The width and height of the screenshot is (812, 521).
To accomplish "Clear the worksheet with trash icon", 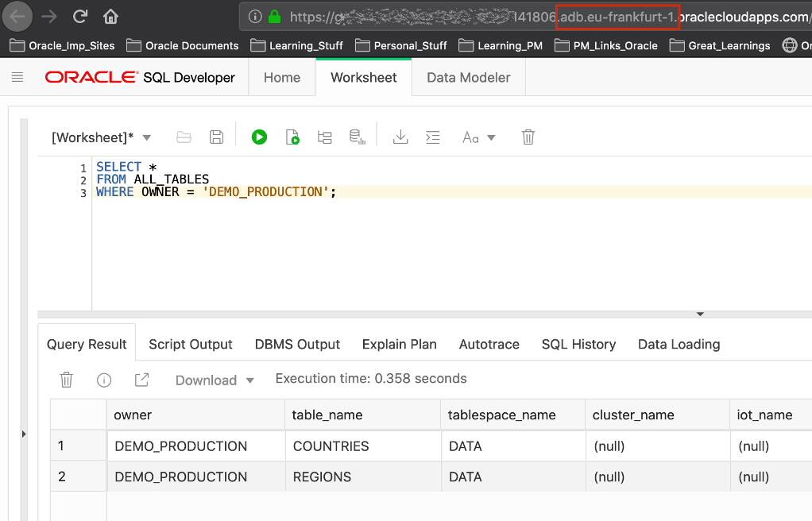I will pos(528,137).
